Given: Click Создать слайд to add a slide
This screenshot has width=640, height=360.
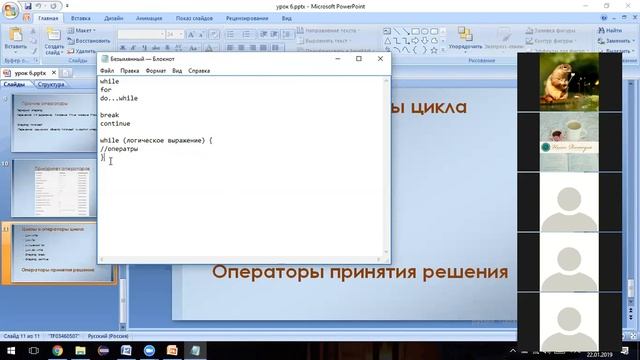Looking at the screenshot, I should (54, 41).
